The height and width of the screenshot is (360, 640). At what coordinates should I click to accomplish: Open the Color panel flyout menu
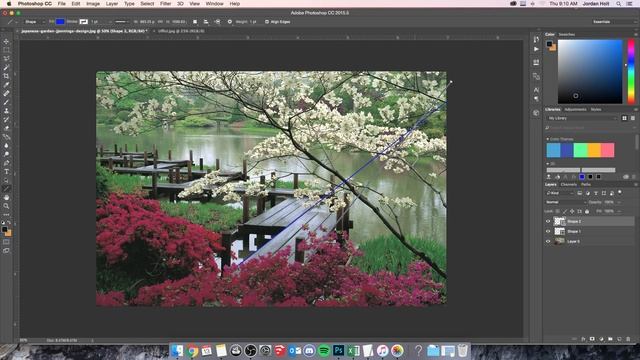pyautogui.click(x=635, y=34)
